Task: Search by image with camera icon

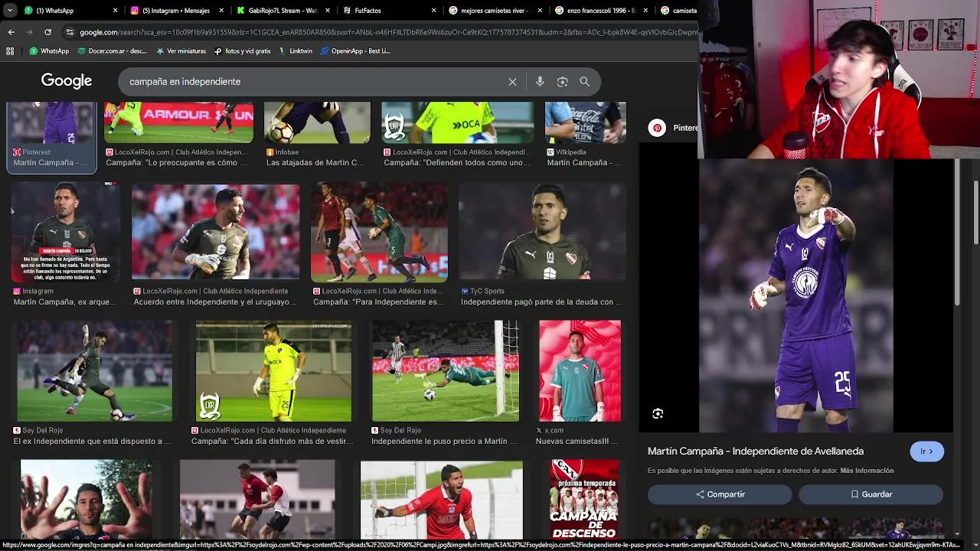Action: click(562, 82)
